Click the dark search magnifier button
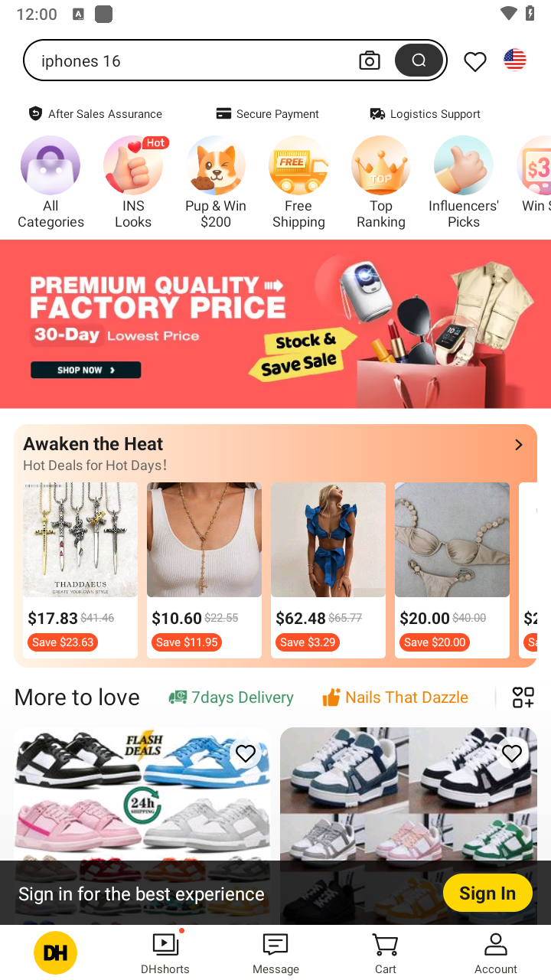551x980 pixels. point(419,60)
